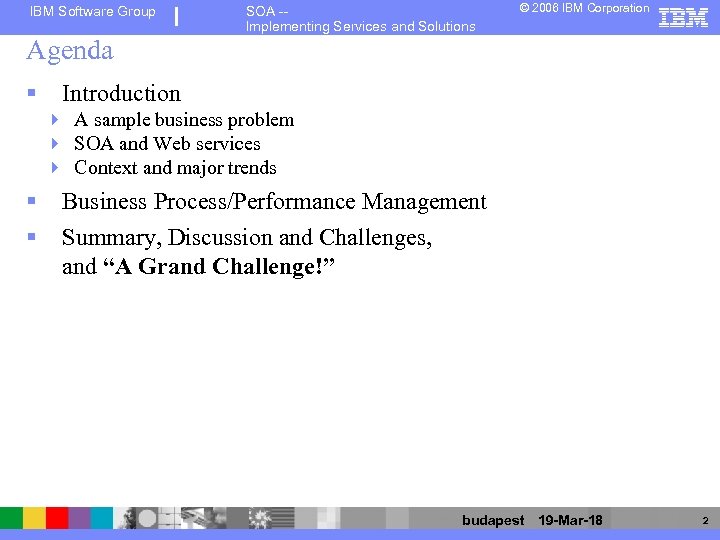Viewport: 720px width, 540px height.
Task: Click the square bullet next to Introduction
Action: click(x=32, y=93)
